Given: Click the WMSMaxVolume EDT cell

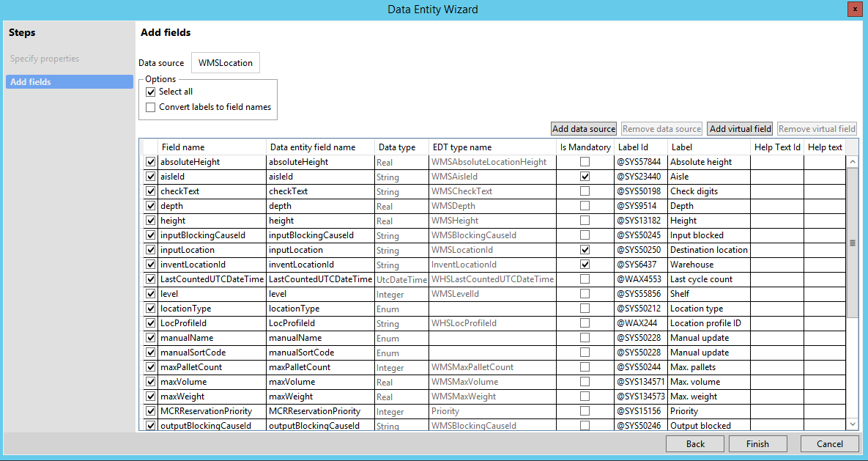Looking at the screenshot, I should (x=492, y=382).
